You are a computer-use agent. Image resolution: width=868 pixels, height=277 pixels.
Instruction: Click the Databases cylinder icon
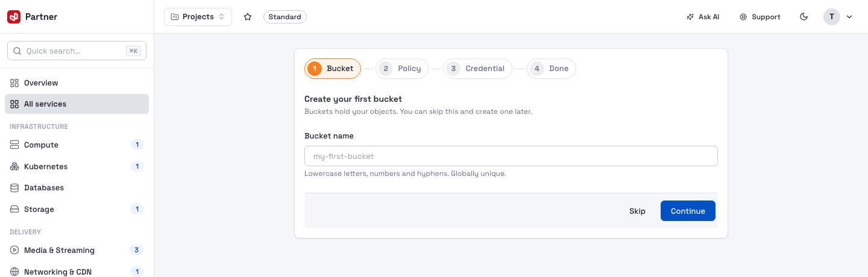[x=14, y=188]
